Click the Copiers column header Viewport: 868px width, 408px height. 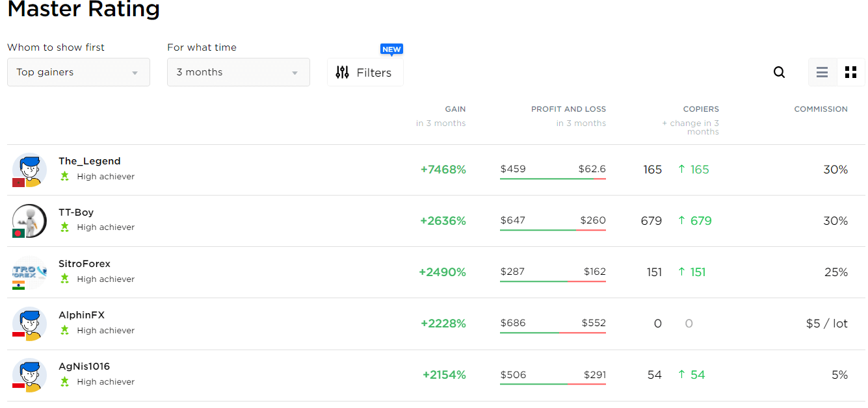(701, 109)
